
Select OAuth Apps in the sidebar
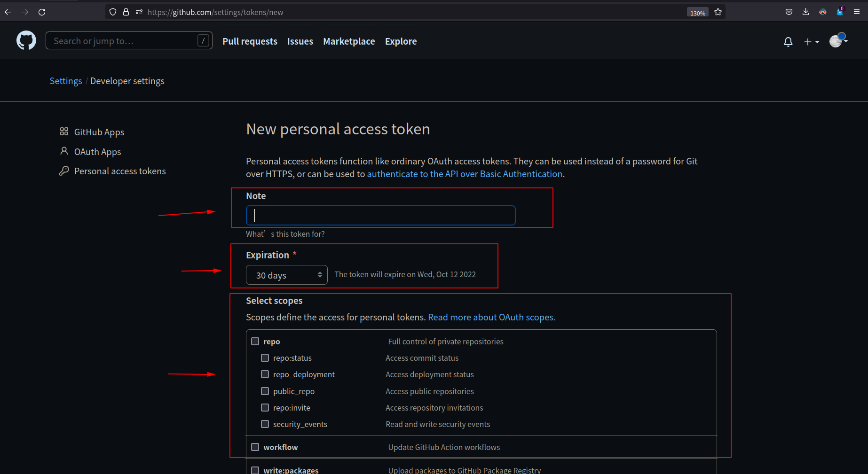(x=98, y=152)
